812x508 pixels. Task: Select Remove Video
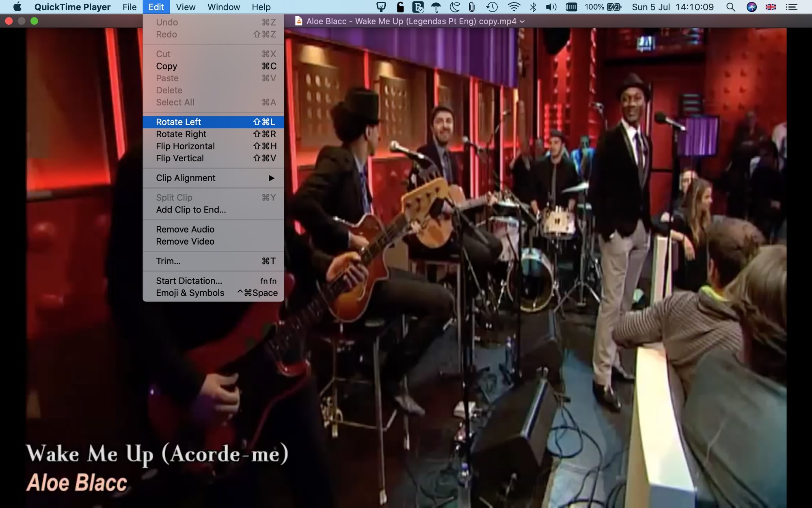pyautogui.click(x=213, y=241)
